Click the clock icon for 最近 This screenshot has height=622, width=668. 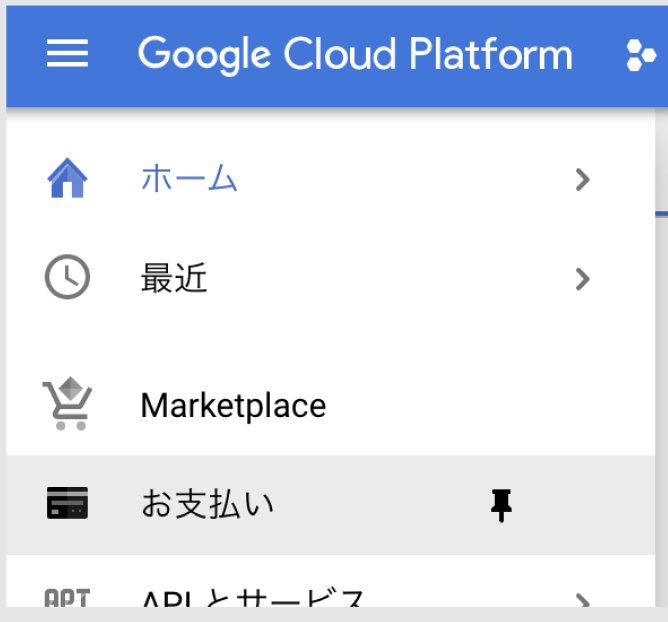[67, 278]
